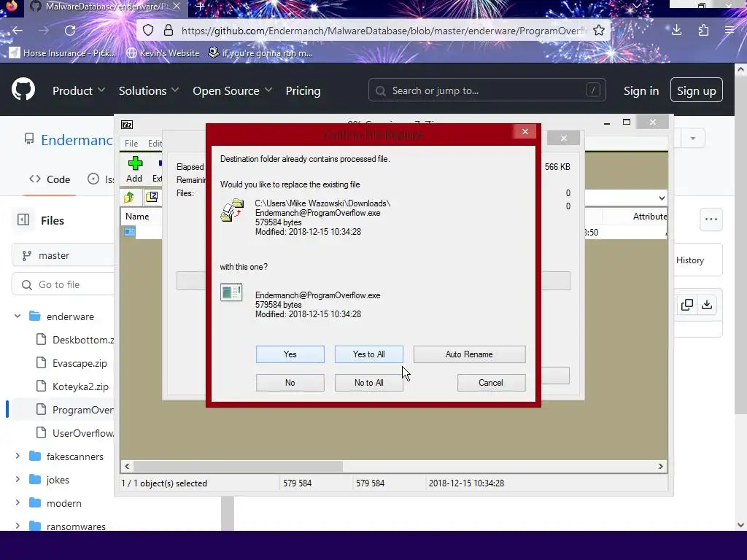The height and width of the screenshot is (560, 747).
Task: Click the GitHub Octocat logo
Action: (x=23, y=89)
